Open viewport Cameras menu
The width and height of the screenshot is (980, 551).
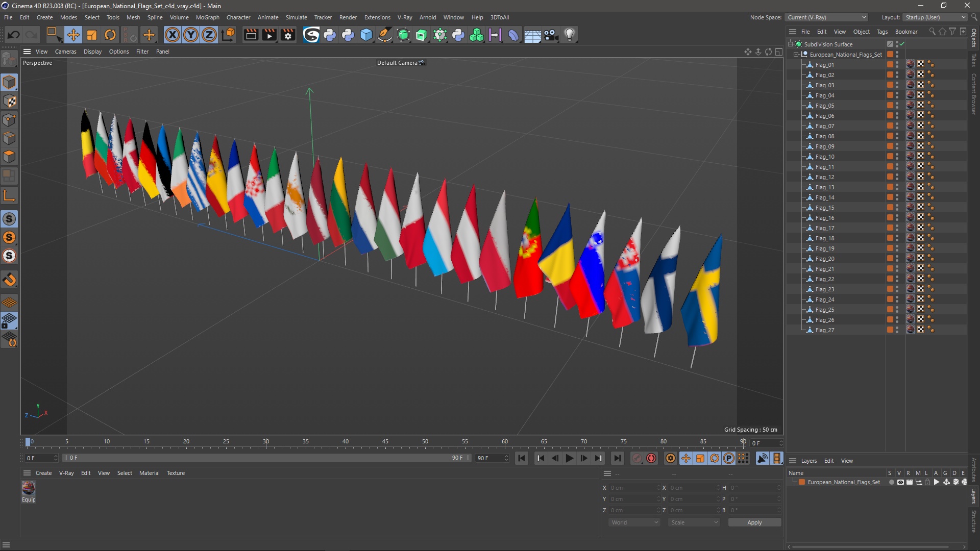pyautogui.click(x=65, y=52)
